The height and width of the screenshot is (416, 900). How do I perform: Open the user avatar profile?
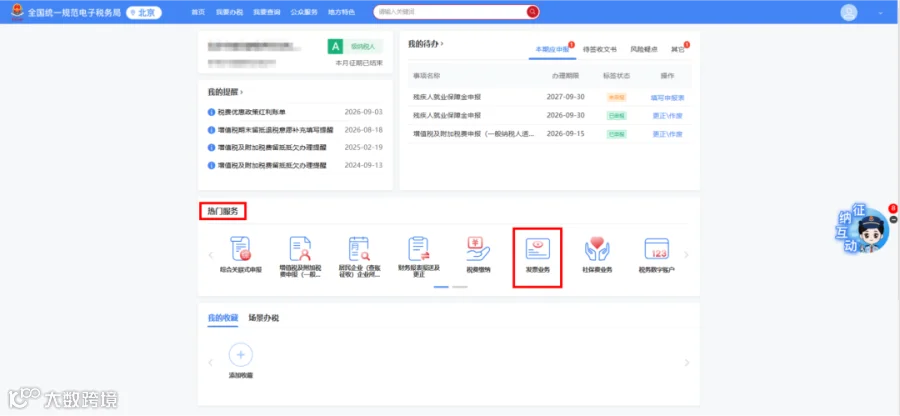point(848,13)
